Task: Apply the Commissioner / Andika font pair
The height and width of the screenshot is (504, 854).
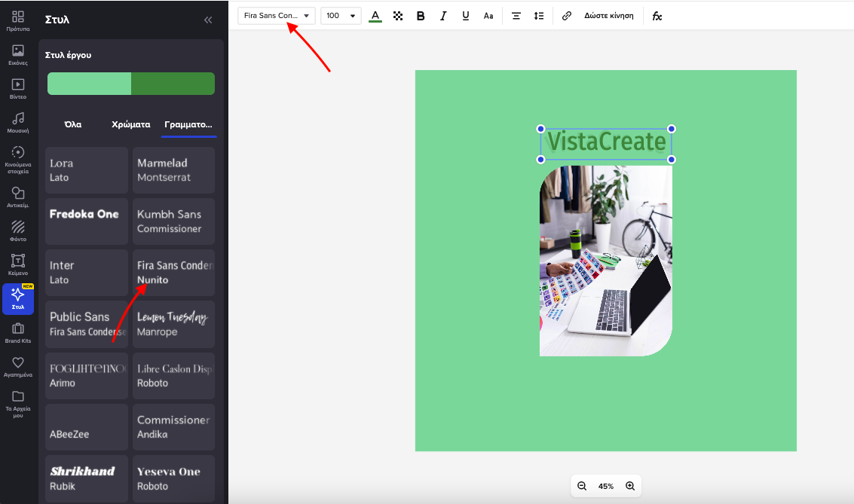Action: (x=174, y=426)
